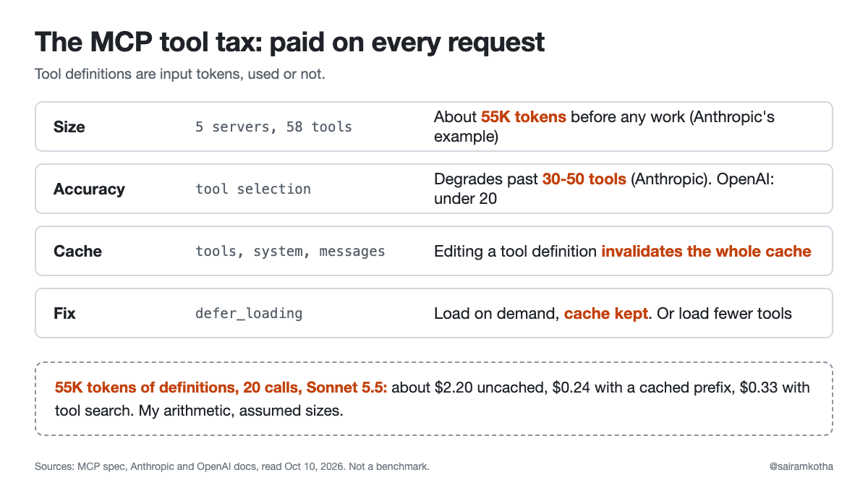
Task: Click the 'tool selection' code text
Action: (x=253, y=189)
